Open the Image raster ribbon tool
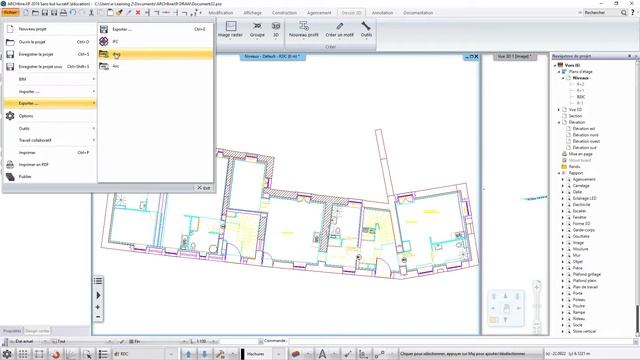 (231, 29)
